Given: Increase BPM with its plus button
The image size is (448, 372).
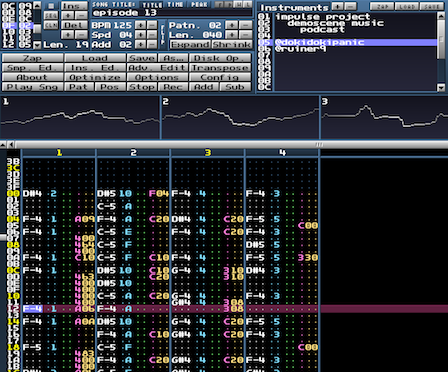Looking at the screenshot, I should click(141, 25).
